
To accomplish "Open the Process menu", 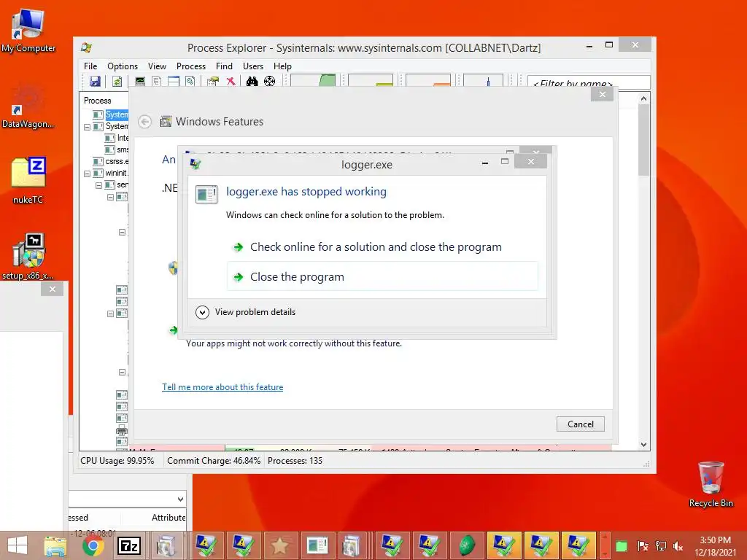I will coord(191,66).
